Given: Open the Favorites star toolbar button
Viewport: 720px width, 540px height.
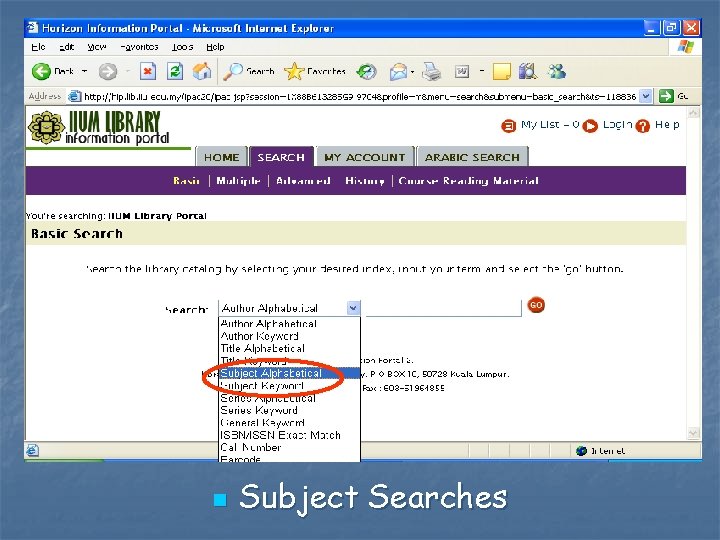Looking at the screenshot, I should click(315, 71).
